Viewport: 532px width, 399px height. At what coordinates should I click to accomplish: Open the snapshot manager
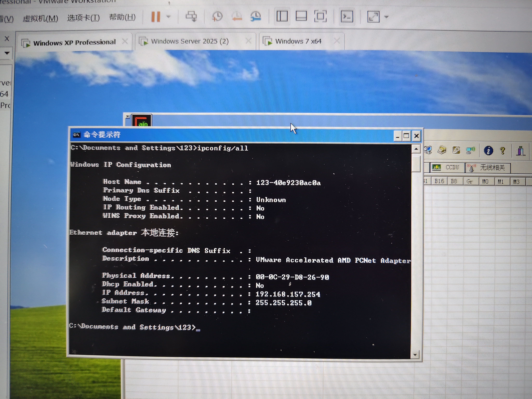[256, 17]
